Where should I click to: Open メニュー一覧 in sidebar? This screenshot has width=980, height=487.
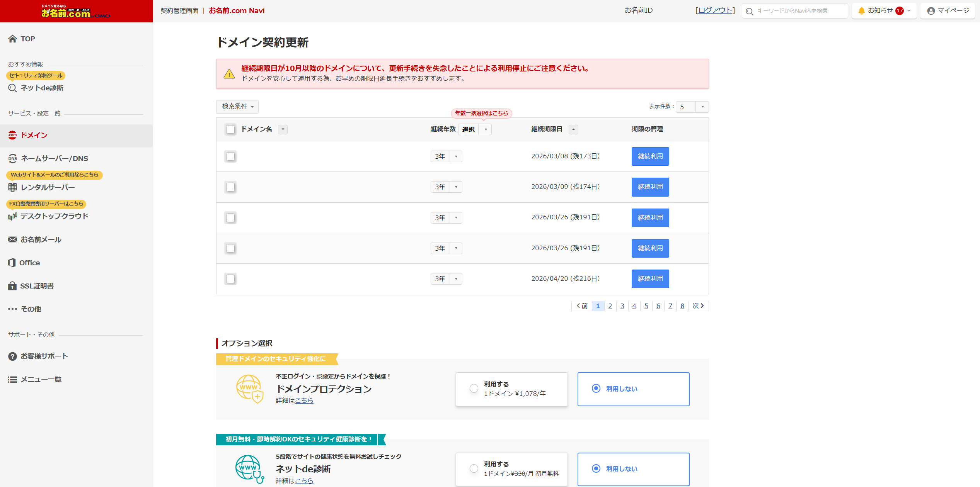click(x=41, y=379)
